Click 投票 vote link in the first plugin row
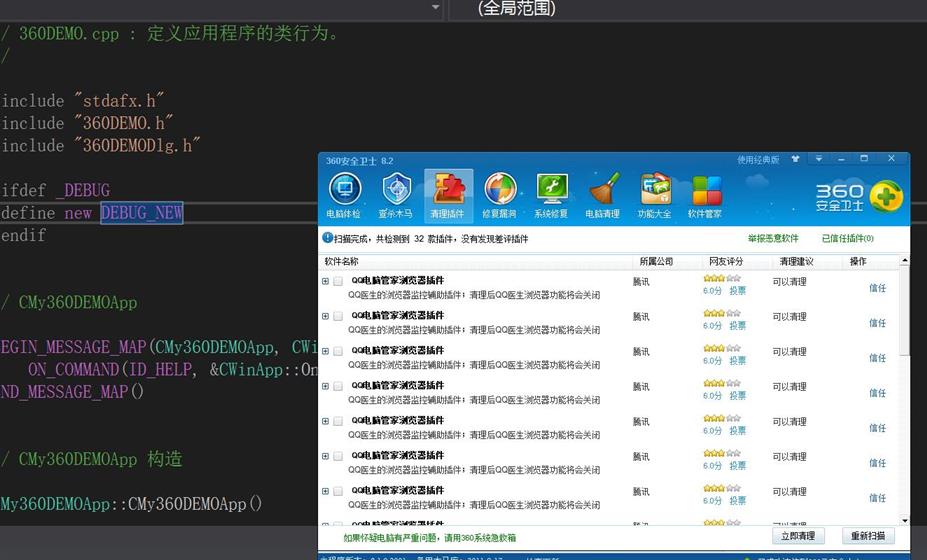Viewport: 927px width, 560px height. (x=737, y=291)
